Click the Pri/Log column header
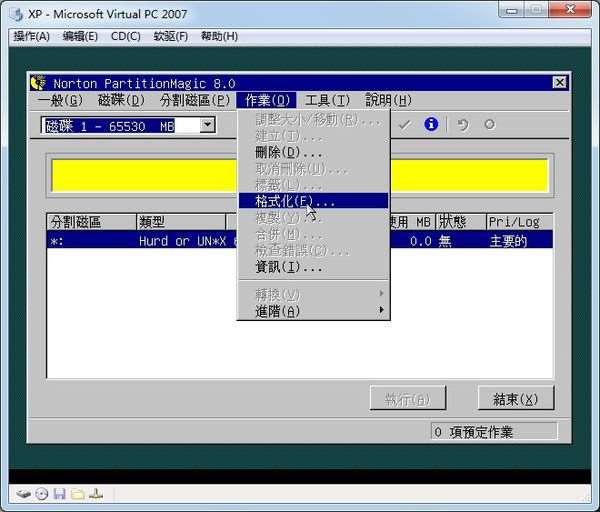Image resolution: width=600 pixels, height=512 pixels. (520, 222)
